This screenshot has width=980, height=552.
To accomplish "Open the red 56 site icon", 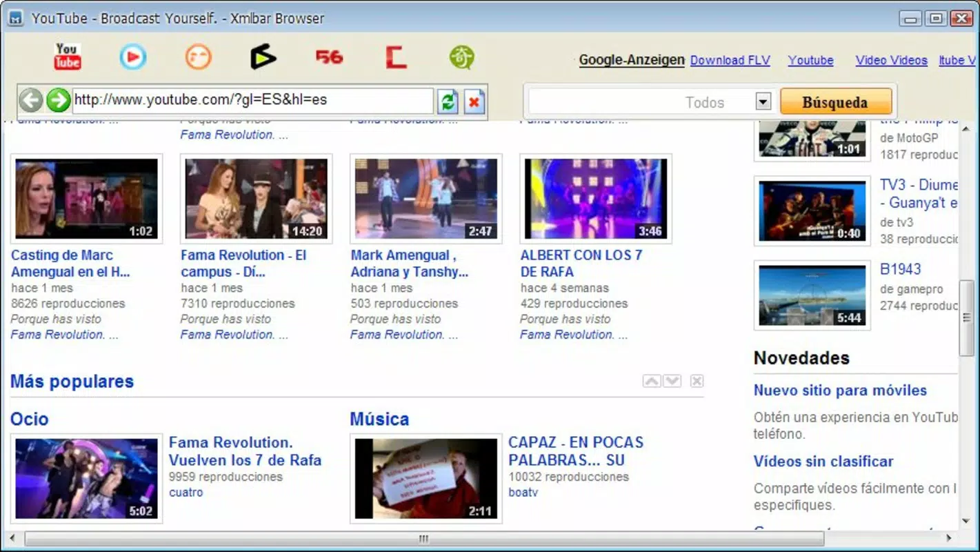I will 329,57.
